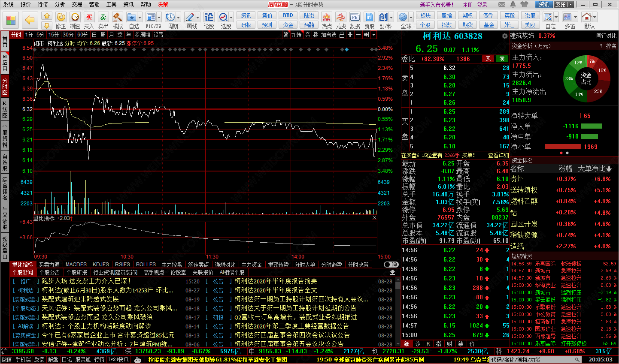Open the 自选 watchlist star folder icon

[132, 17]
